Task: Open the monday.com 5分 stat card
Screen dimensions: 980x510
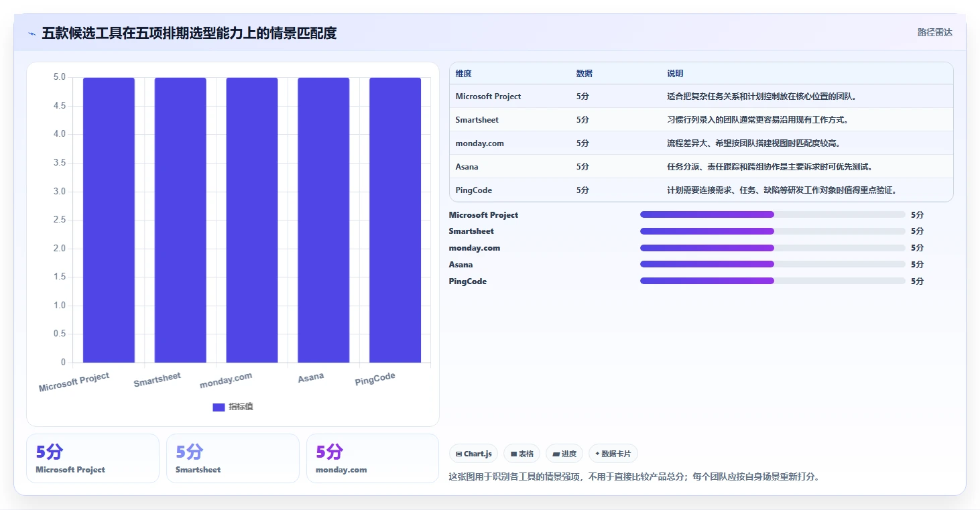Action: tap(373, 458)
